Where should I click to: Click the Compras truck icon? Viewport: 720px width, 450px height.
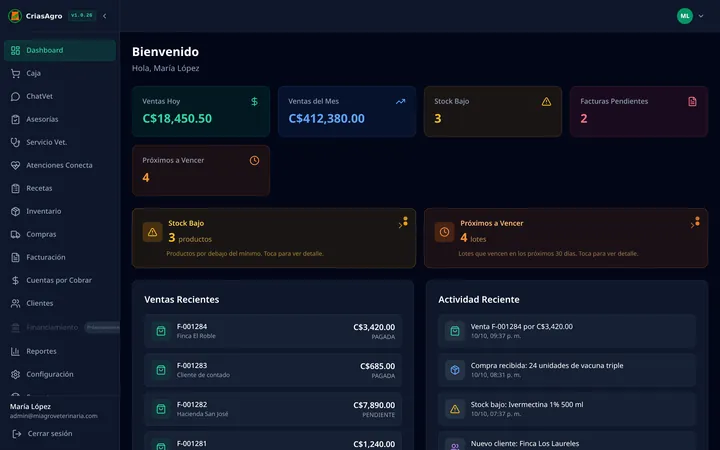[x=16, y=234]
